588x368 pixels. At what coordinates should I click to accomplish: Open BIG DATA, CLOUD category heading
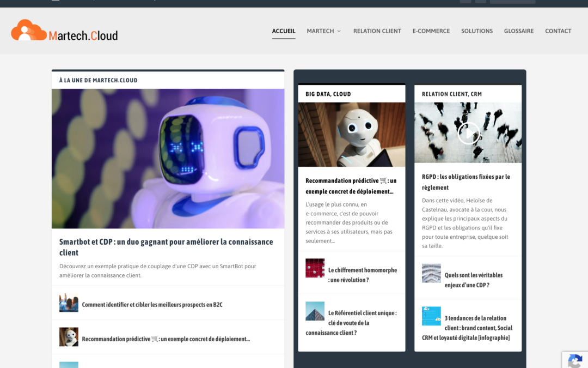pyautogui.click(x=328, y=94)
